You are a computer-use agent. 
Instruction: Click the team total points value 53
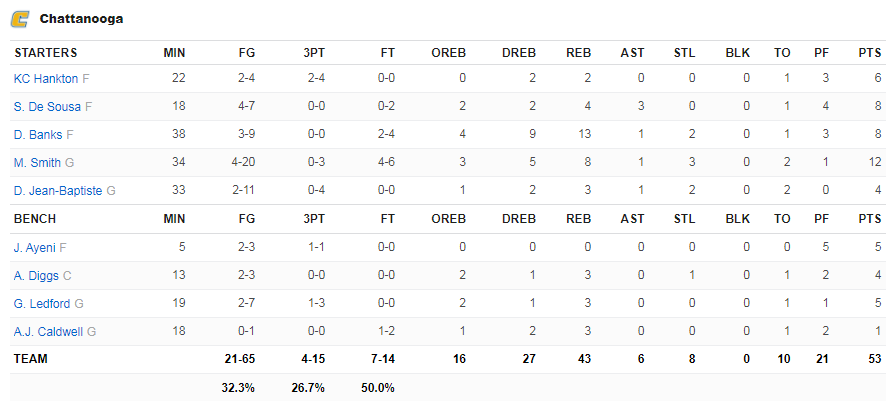click(875, 359)
